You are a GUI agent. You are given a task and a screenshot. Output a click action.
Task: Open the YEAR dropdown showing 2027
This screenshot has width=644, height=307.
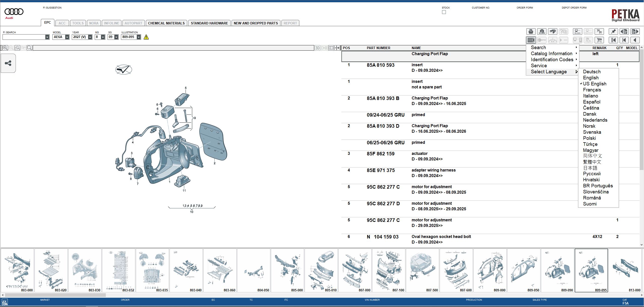[x=90, y=37]
